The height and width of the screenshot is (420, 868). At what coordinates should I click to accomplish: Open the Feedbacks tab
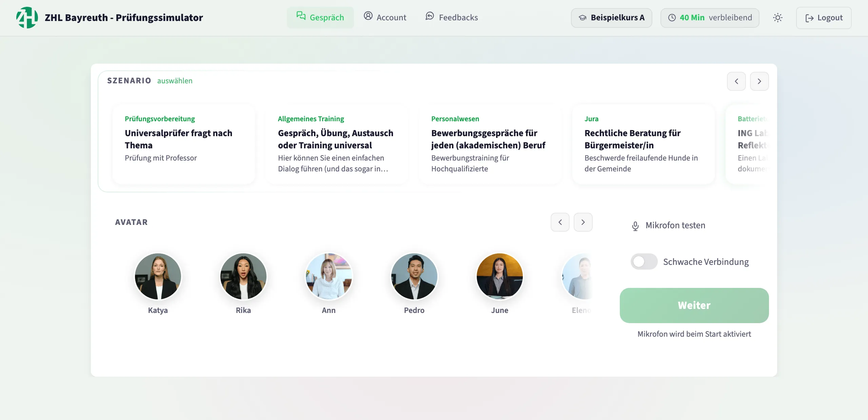pyautogui.click(x=452, y=18)
